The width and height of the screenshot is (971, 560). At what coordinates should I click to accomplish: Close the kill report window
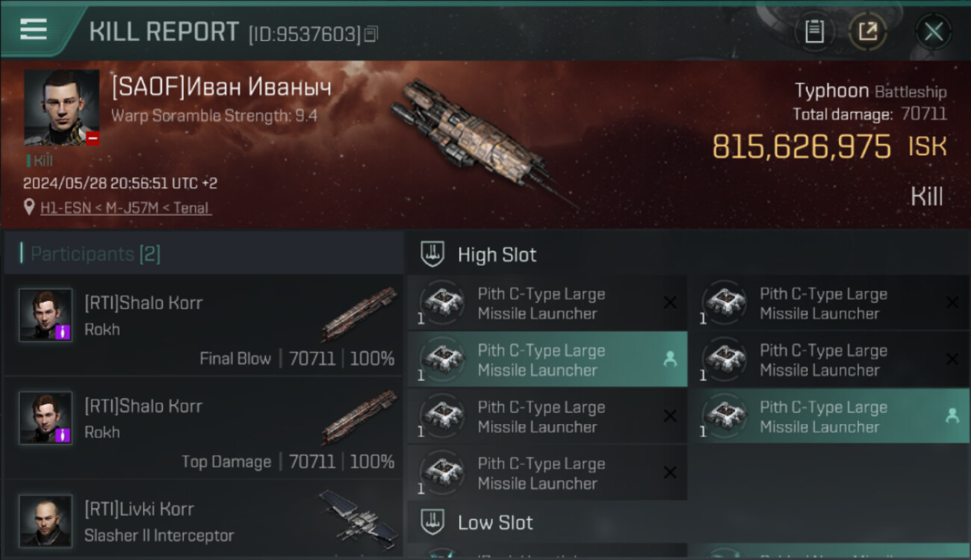(x=933, y=31)
